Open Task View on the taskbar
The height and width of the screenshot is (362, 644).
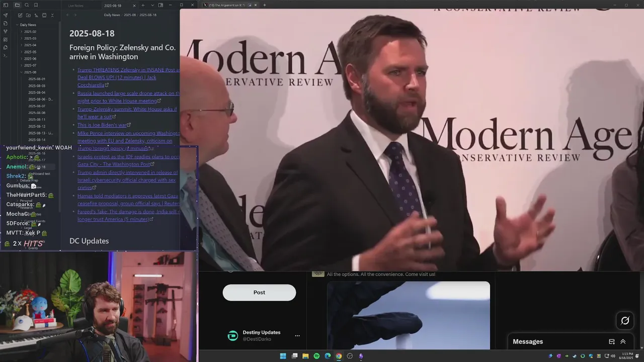(294, 356)
